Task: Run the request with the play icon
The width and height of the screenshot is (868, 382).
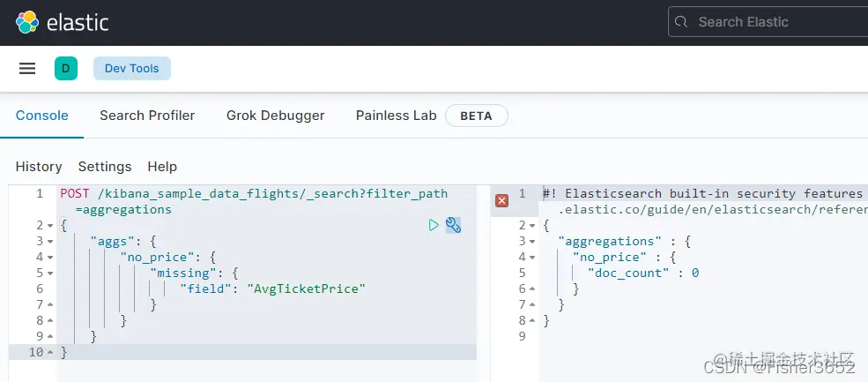Action: 434,225
